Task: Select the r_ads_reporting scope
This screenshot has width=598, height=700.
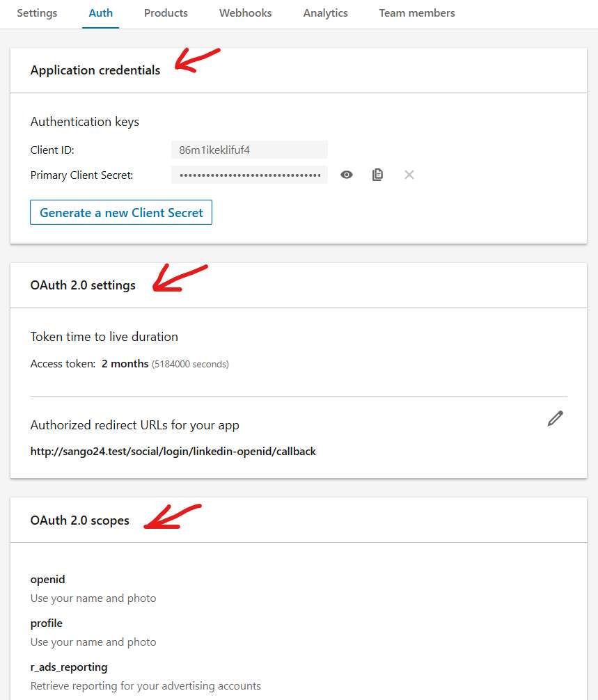Action: tap(69, 667)
